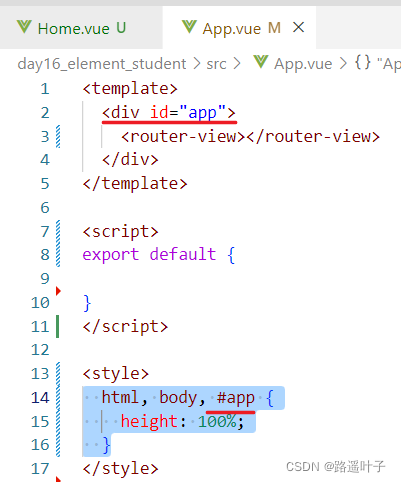Click the green gutter change bar at line 11

[x=57, y=327]
